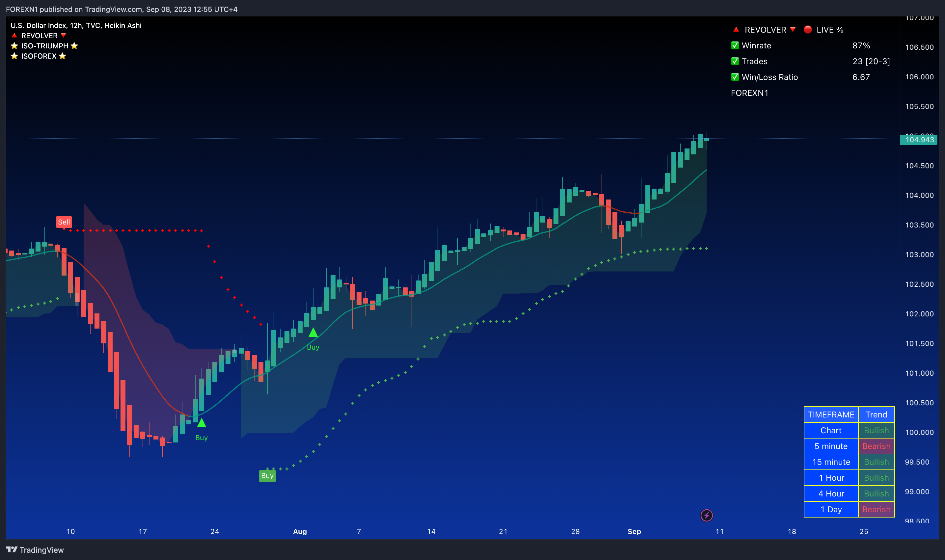The height and width of the screenshot is (560, 945).
Task: Click the Buy triangle marker near Aug
Action: coord(313,333)
